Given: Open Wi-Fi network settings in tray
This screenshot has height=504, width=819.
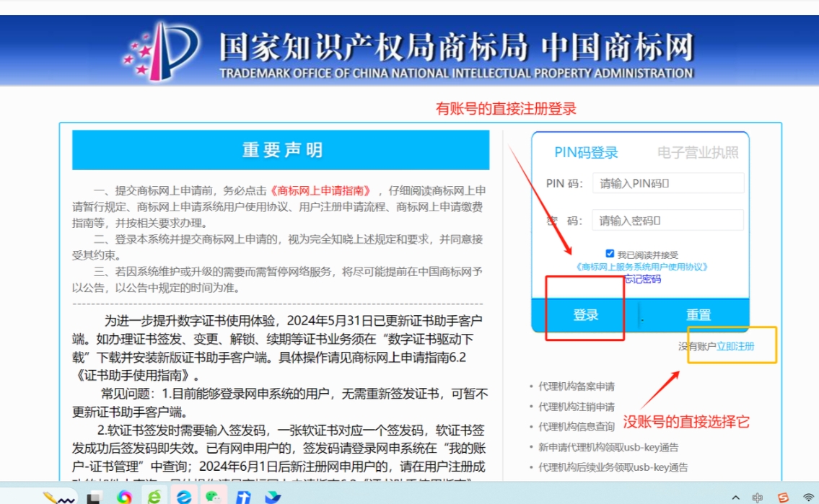Looking at the screenshot, I should point(809,498).
